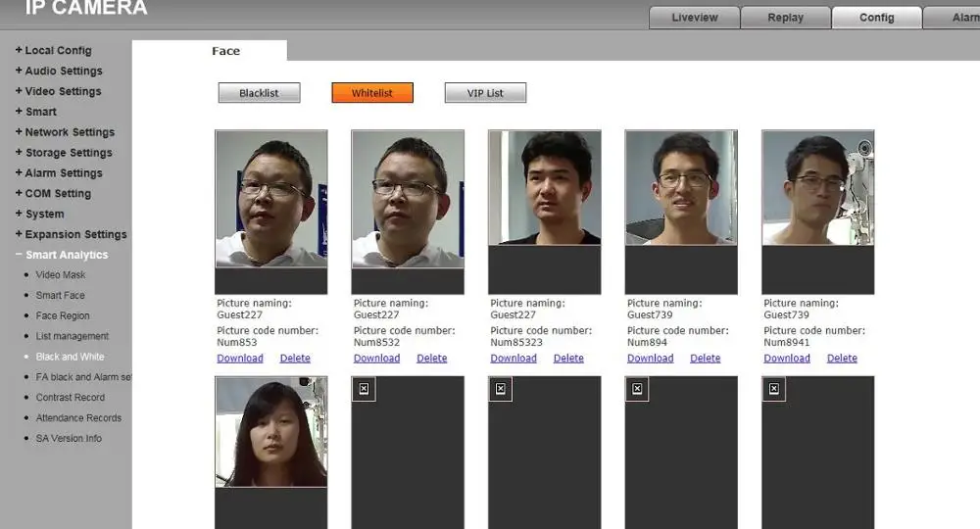Image resolution: width=980 pixels, height=529 pixels.
Task: Click broken image icon in second row, fourth card
Action: (637, 389)
